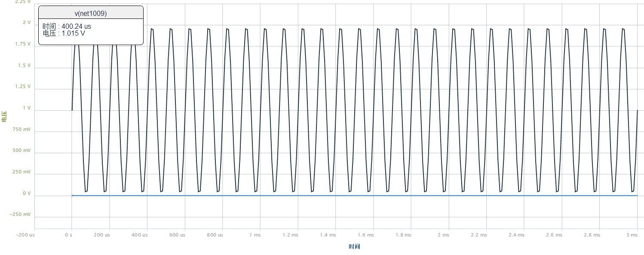Click the 1 V y-axis label
Screen dimensions: 644x255
coord(27,108)
